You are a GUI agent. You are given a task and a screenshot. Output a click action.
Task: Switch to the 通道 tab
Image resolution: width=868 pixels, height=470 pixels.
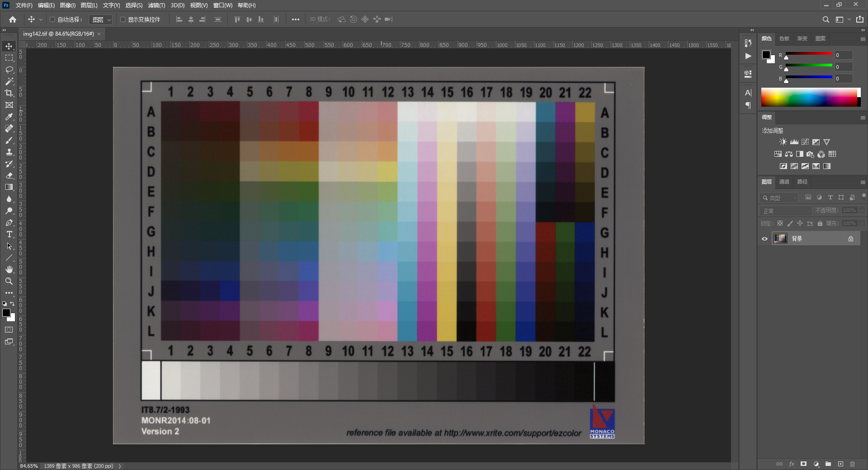(x=784, y=182)
